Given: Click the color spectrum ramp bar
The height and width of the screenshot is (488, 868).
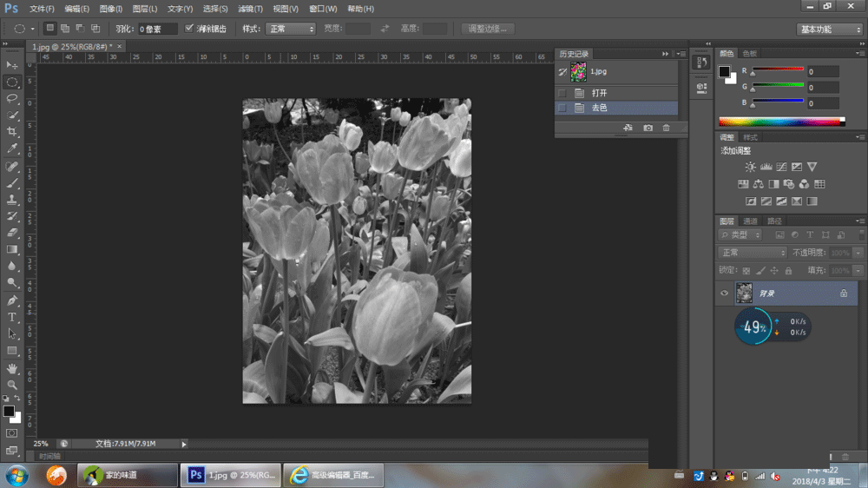Looking at the screenshot, I should point(779,122).
